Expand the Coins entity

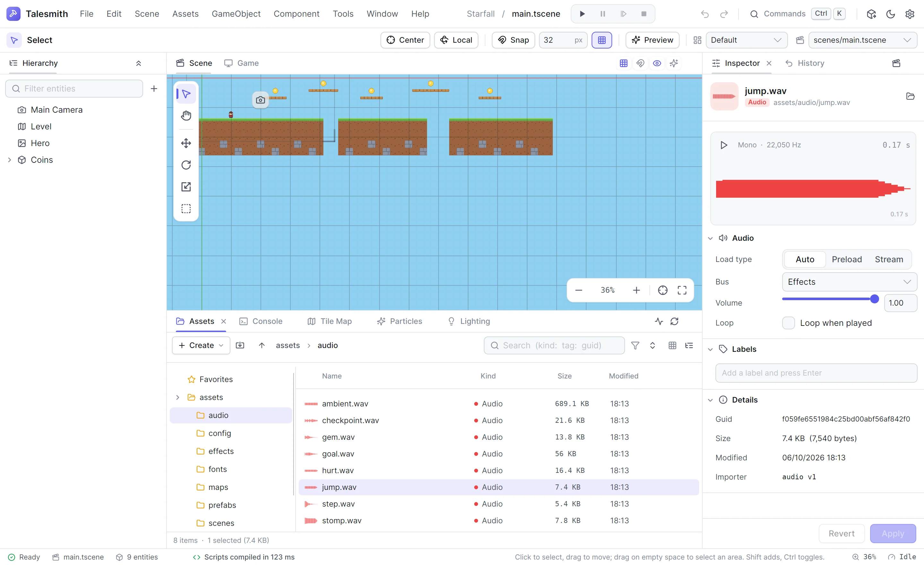(9, 160)
